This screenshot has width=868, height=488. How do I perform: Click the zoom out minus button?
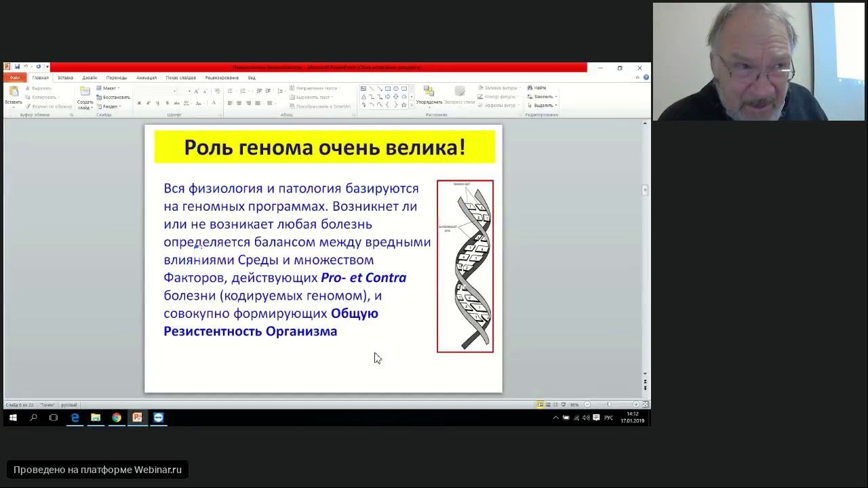click(x=587, y=405)
